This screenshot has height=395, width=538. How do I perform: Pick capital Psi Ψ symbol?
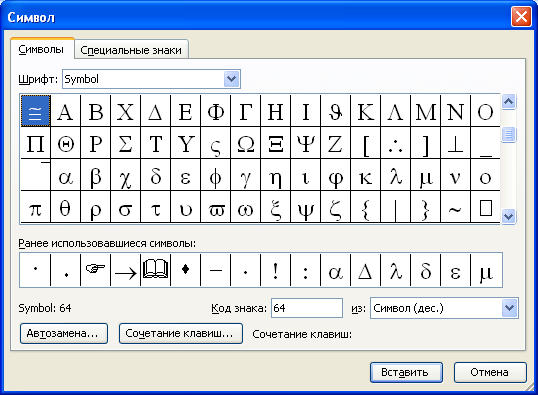click(306, 143)
